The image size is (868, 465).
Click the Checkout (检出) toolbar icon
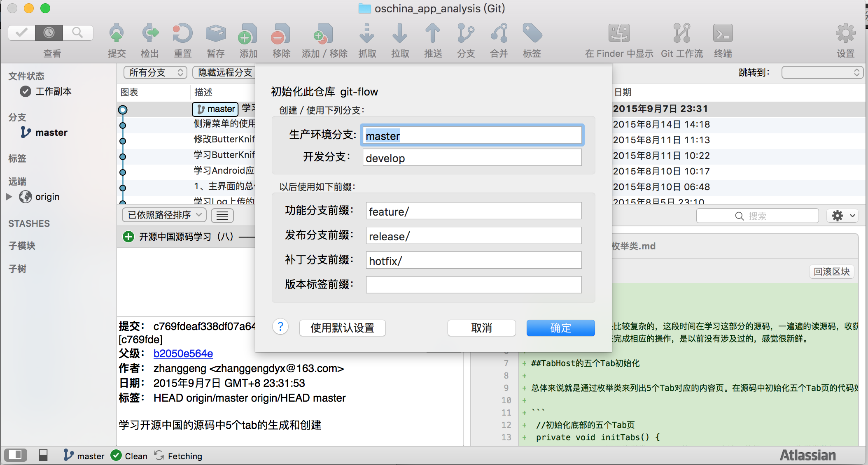(x=150, y=34)
